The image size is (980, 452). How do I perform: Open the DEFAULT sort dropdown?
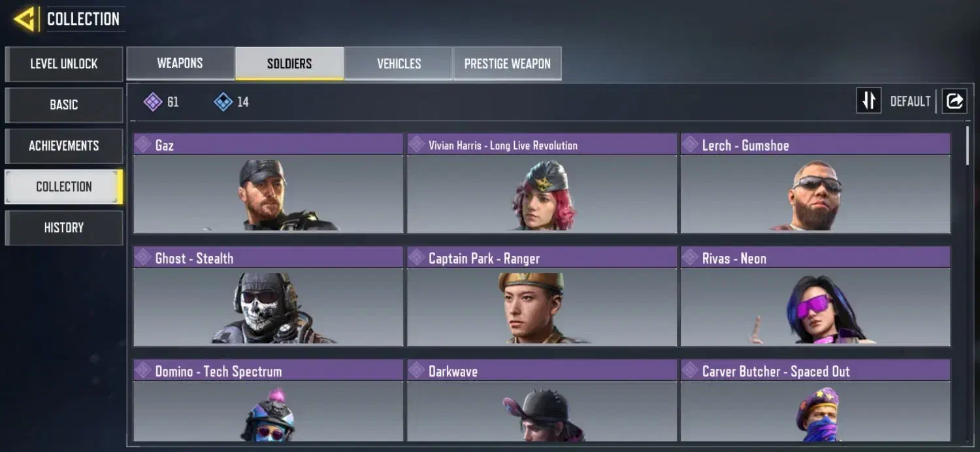[910, 101]
